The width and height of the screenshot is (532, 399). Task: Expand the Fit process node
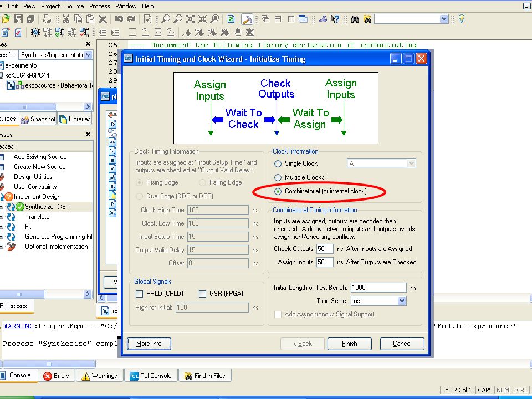tap(2, 227)
